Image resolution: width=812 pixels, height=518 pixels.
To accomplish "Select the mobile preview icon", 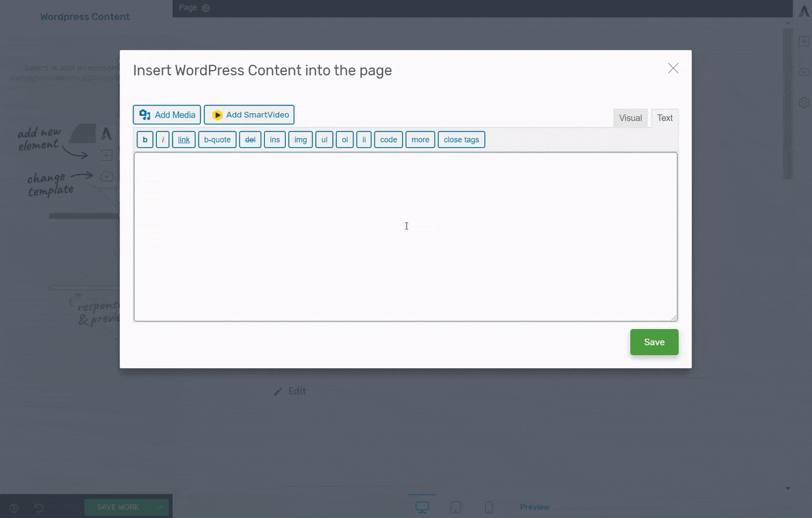I will [x=488, y=507].
